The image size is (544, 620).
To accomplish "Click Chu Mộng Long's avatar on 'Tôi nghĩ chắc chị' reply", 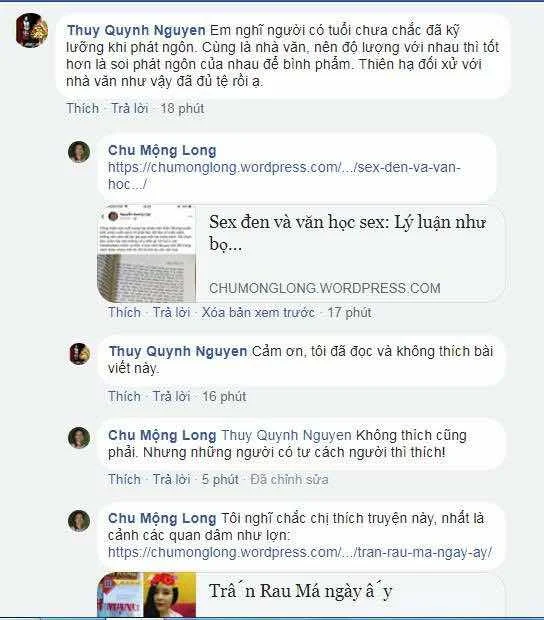I will coord(79,520).
